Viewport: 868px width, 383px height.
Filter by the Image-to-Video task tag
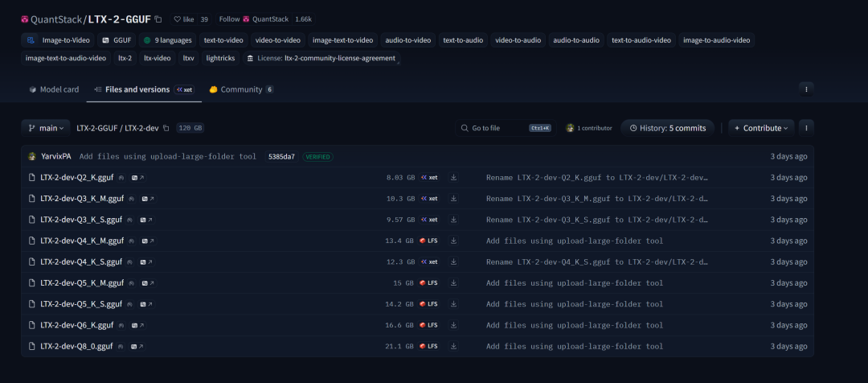[x=58, y=40]
